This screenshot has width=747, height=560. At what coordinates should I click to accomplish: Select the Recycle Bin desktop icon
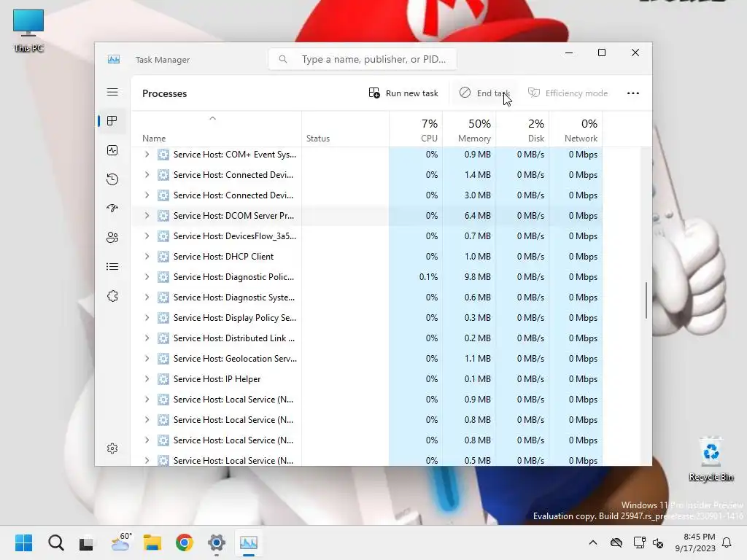click(711, 459)
